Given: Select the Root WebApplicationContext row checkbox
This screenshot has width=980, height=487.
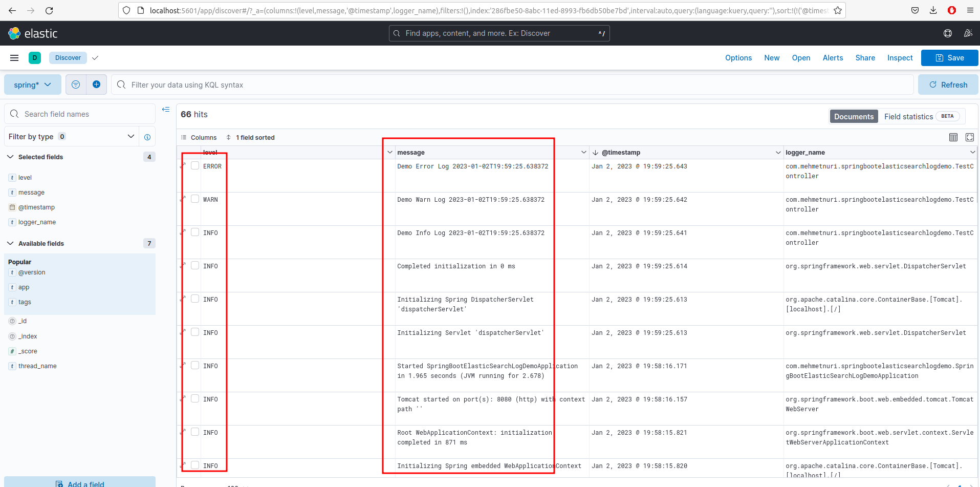Looking at the screenshot, I should [x=195, y=432].
